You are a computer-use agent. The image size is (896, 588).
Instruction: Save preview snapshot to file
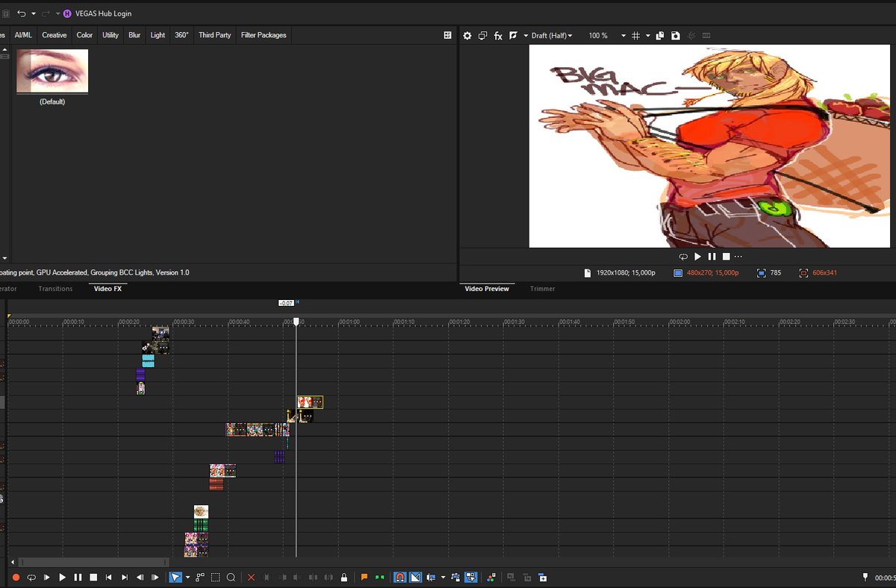tap(675, 35)
